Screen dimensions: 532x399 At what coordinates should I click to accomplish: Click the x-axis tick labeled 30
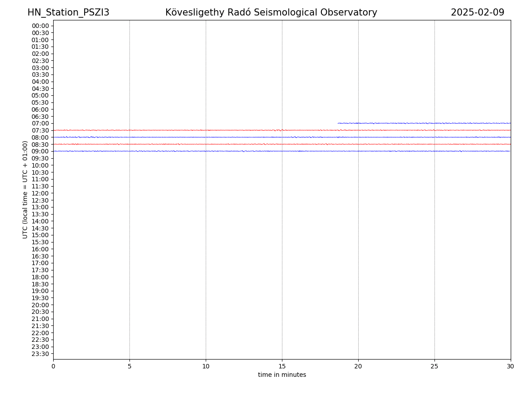[x=510, y=366]
